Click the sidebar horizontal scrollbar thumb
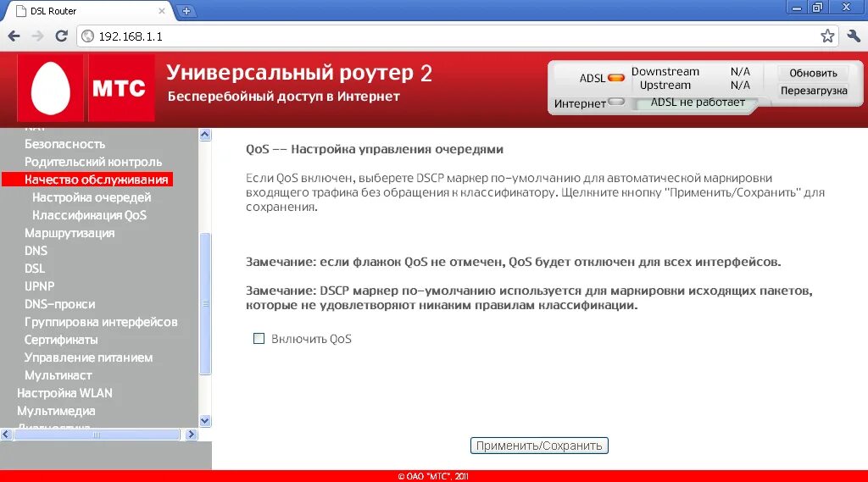 pos(97,435)
